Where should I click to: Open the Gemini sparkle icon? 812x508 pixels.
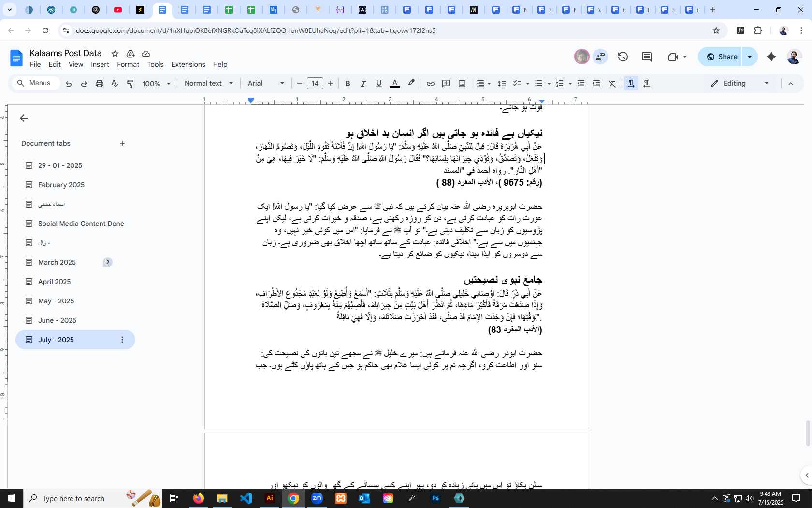(x=771, y=57)
